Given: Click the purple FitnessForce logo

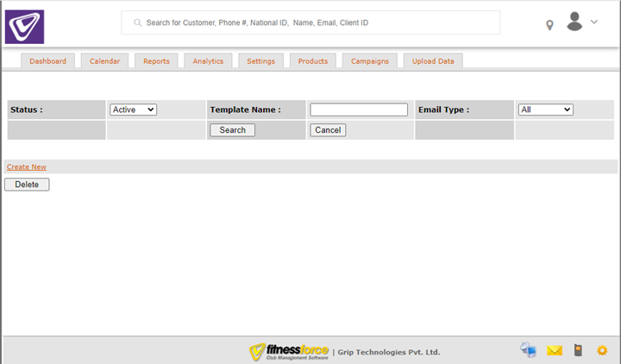Looking at the screenshot, I should [x=24, y=27].
